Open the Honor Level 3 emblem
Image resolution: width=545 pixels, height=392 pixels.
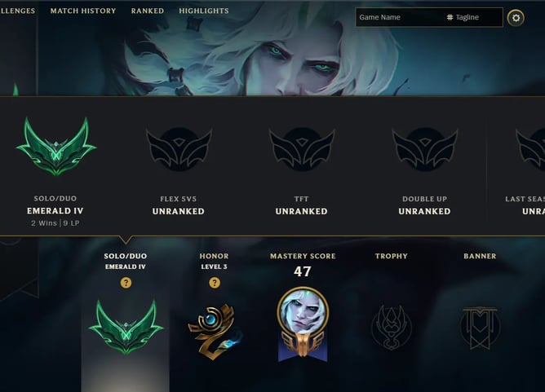(x=215, y=332)
